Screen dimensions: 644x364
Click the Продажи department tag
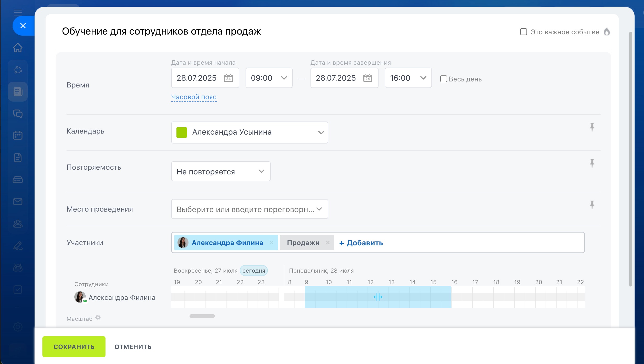[x=307, y=242]
